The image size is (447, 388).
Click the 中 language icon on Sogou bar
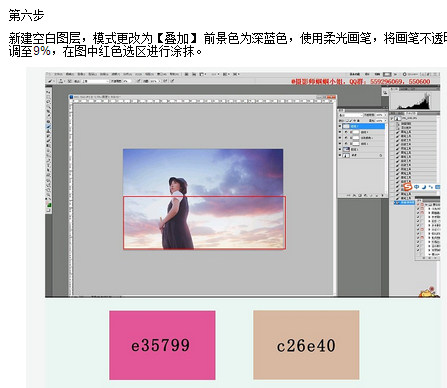coord(417,187)
